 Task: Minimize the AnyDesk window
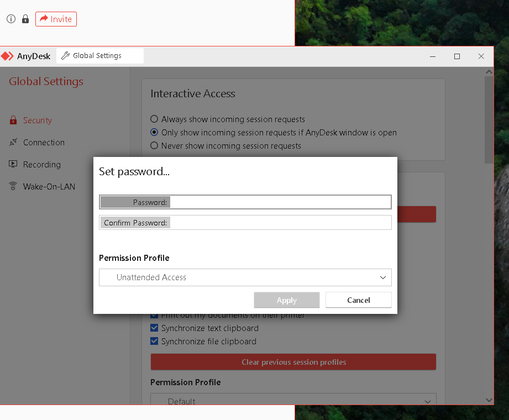tap(433, 56)
